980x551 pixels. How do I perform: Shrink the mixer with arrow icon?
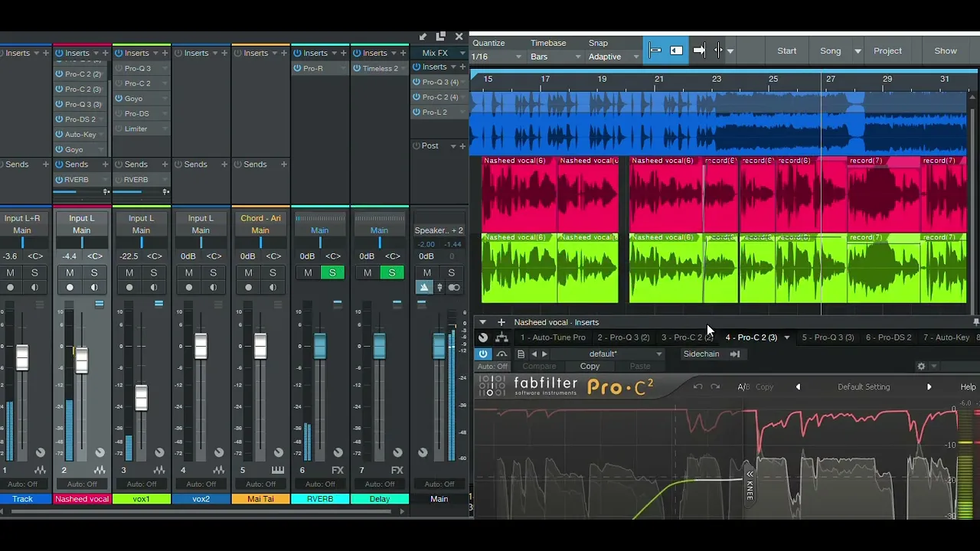pyautogui.click(x=423, y=36)
